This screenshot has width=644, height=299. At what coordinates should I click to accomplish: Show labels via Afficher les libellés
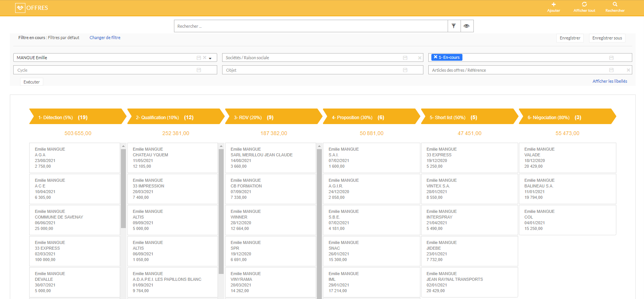[x=610, y=81]
